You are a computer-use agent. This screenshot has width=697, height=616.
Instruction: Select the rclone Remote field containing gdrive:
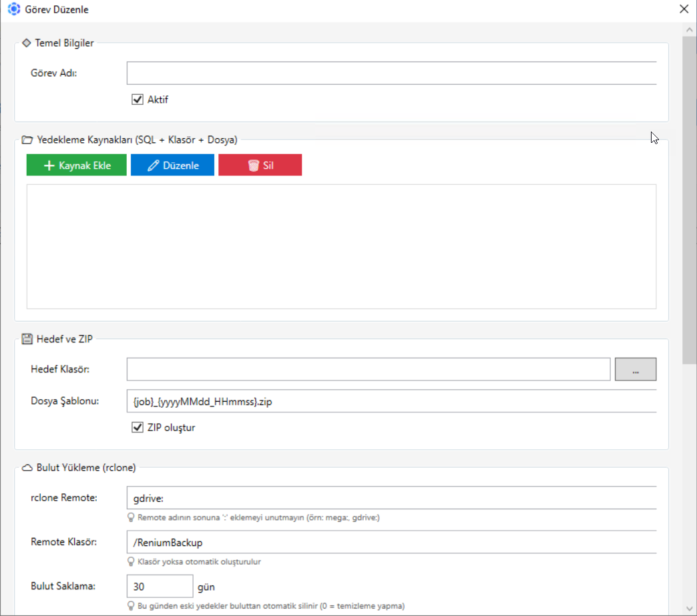tap(391, 498)
